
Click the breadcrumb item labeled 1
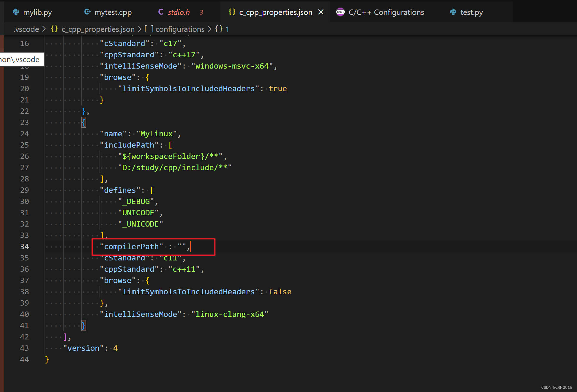pos(227,29)
